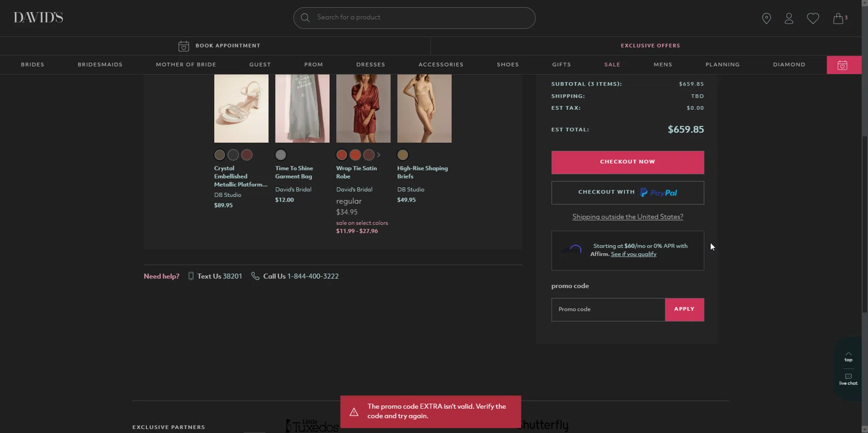The height and width of the screenshot is (433, 868).
Task: Click the warning triangle in error banner
Action: click(x=354, y=412)
